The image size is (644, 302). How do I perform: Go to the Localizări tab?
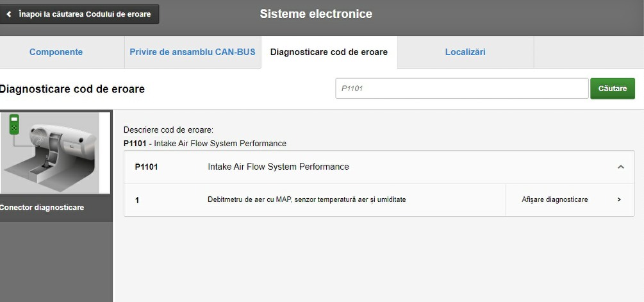coord(465,52)
